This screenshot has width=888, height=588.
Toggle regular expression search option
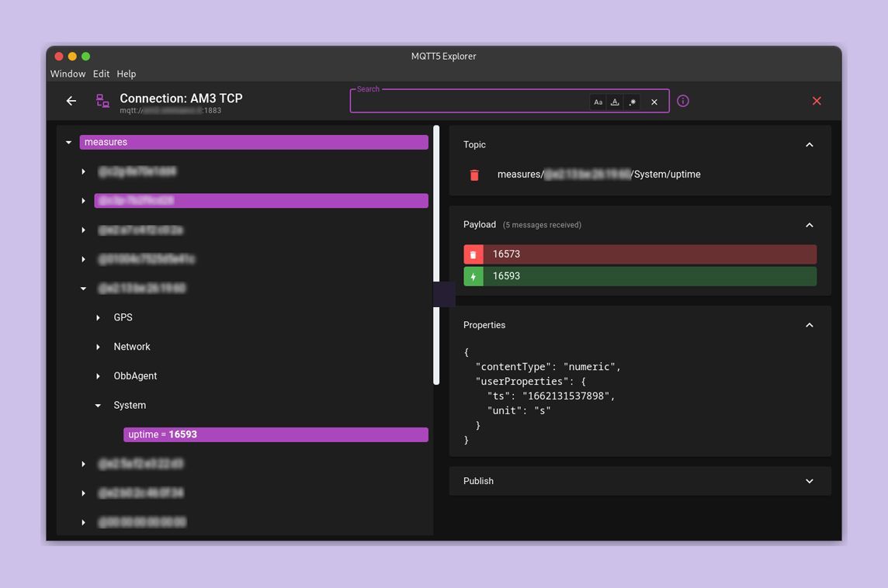pos(633,102)
